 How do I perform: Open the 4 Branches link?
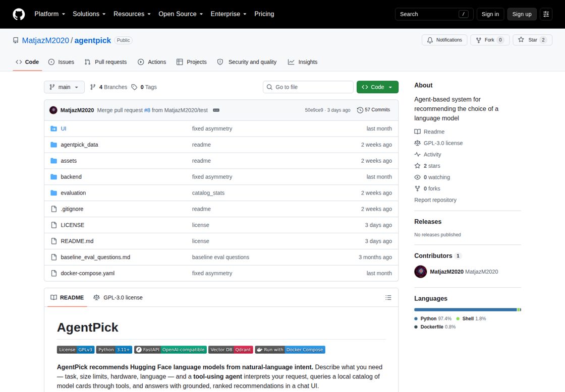[x=108, y=87]
